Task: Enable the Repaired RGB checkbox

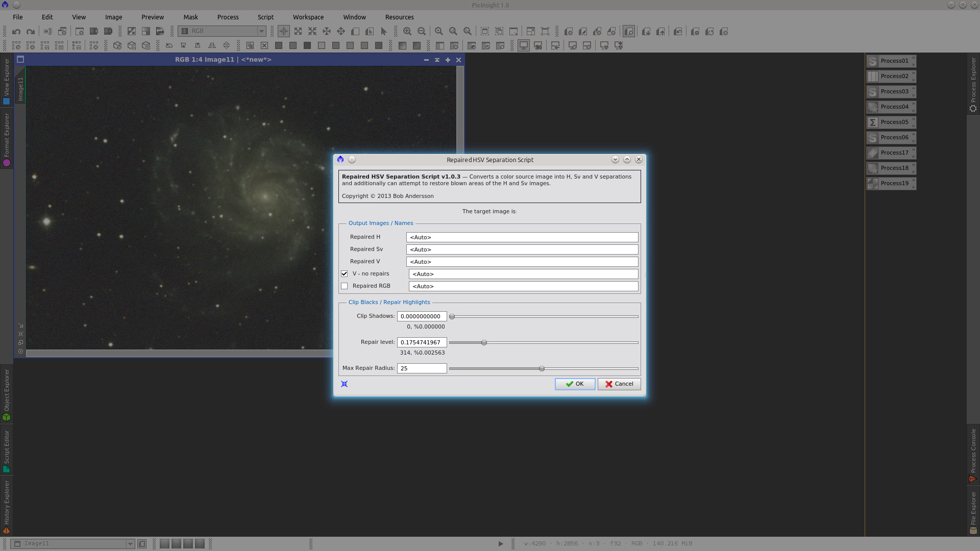Action: [345, 286]
